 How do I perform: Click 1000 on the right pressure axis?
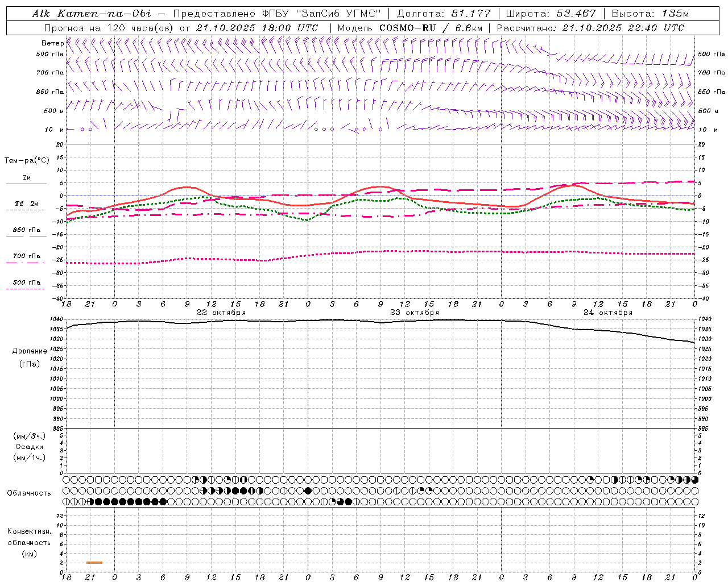pyautogui.click(x=705, y=399)
